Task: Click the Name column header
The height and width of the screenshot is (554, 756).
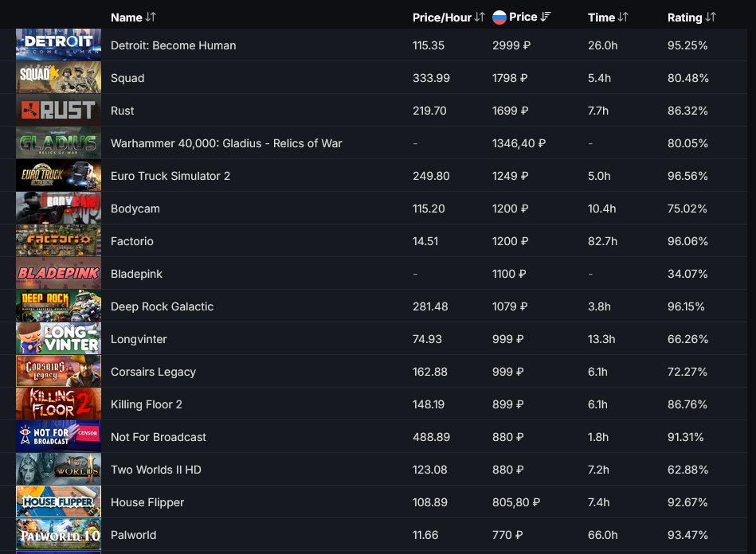Action: click(x=127, y=18)
